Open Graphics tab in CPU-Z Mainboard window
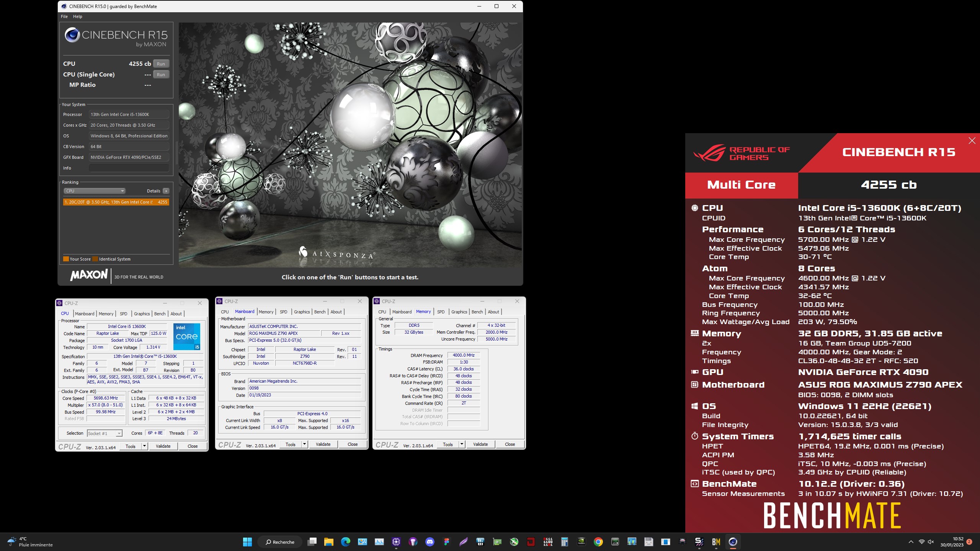The width and height of the screenshot is (980, 551). coord(302,312)
